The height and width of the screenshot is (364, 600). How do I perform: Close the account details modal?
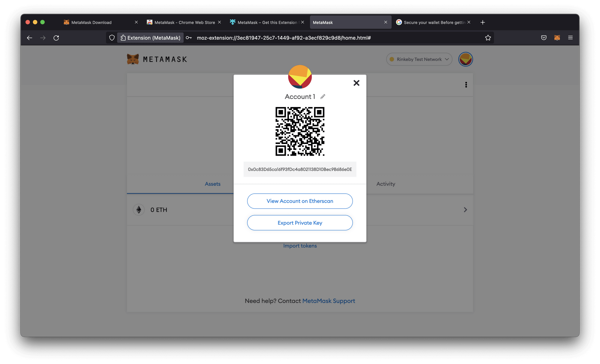(x=356, y=83)
